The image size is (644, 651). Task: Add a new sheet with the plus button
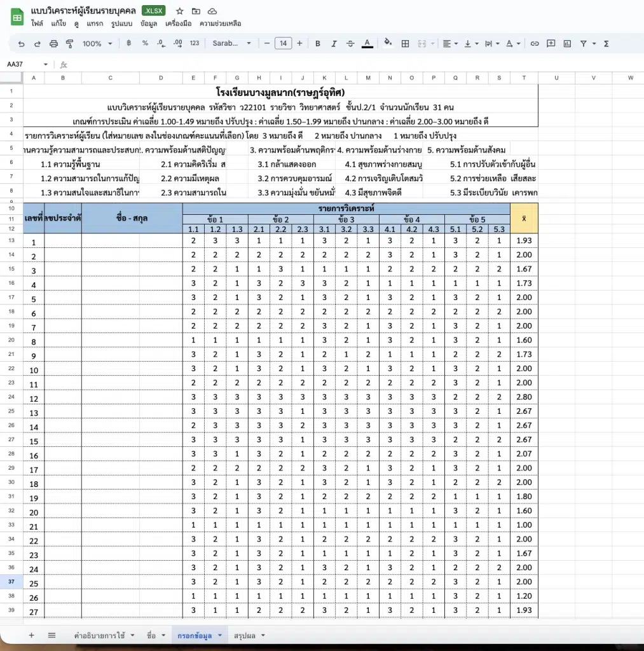pyautogui.click(x=31, y=635)
